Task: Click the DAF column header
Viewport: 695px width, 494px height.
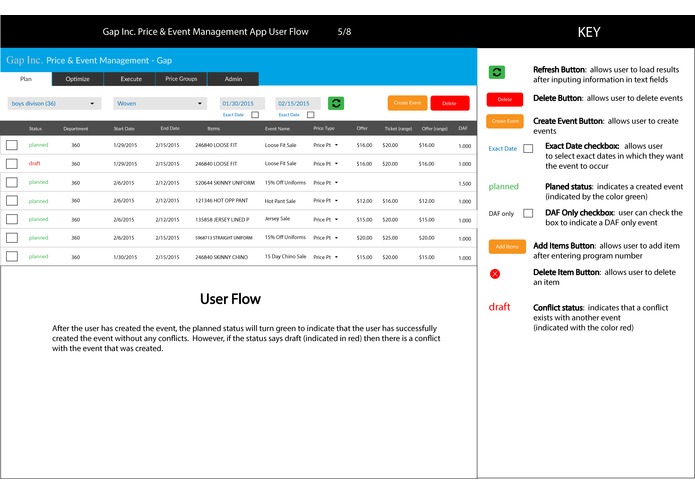Action: pyautogui.click(x=463, y=128)
